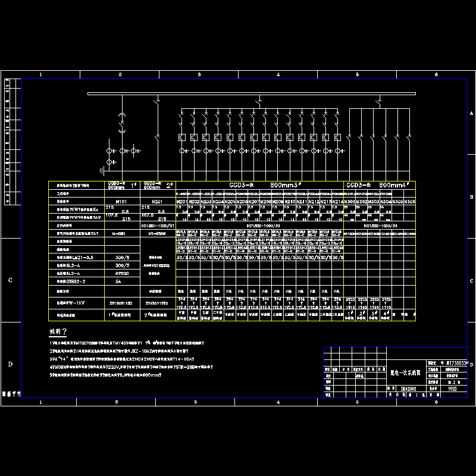Click the ground symbol at left of diagram

(102, 172)
